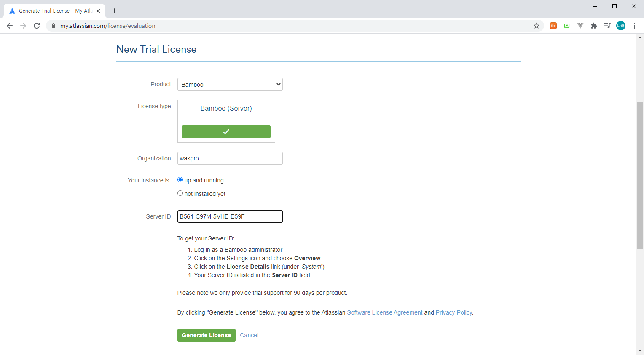Screen dimensions: 644x355
Task: Select the Generate Trial License tab
Action: [55, 11]
